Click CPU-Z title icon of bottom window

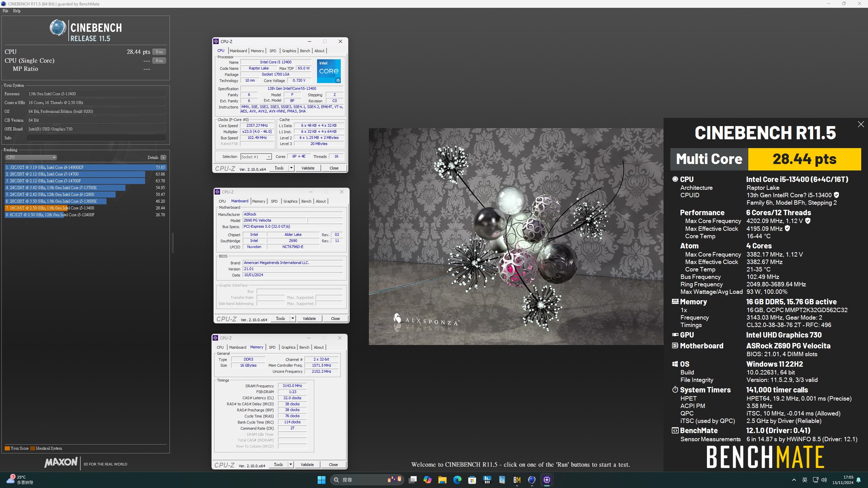coord(215,338)
